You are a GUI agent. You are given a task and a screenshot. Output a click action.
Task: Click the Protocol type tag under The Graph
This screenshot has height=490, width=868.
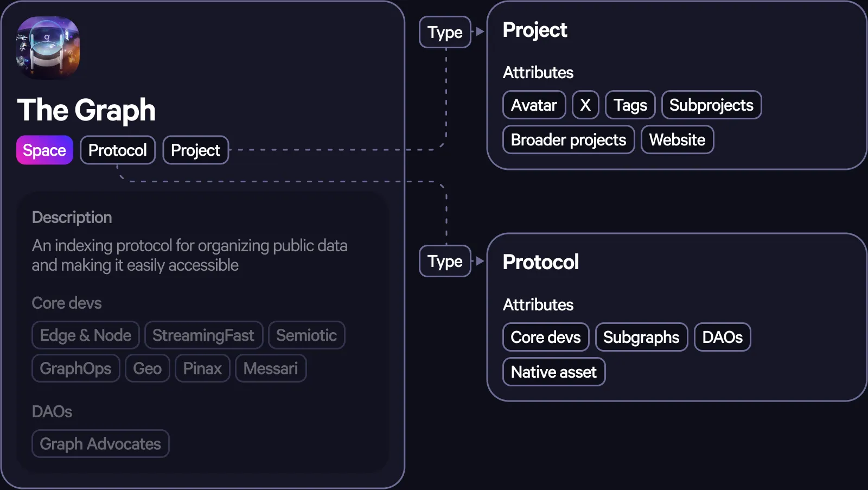pyautogui.click(x=118, y=150)
